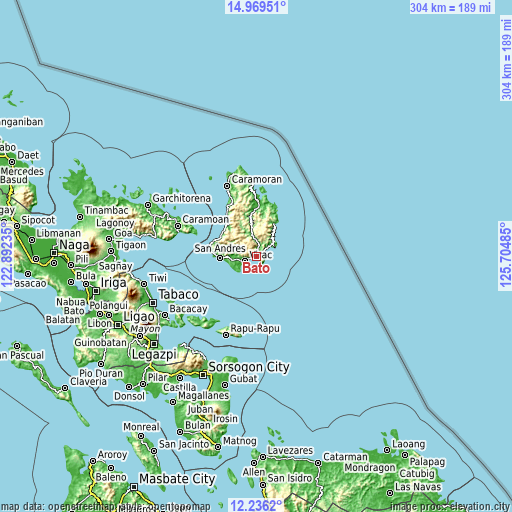Image resolution: width=512 pixels, height=512 pixels.
Task: Click the "Irosin" label
Action: pos(226,418)
